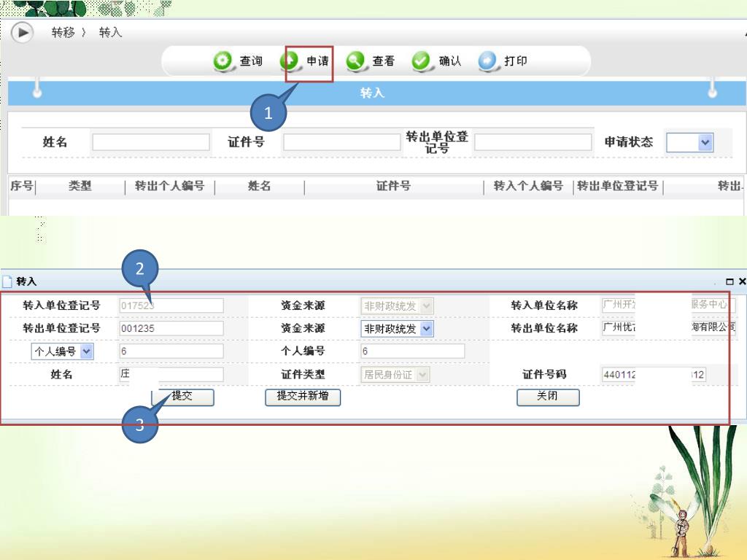747x560 pixels.
Task: Focus the 证件号 search field
Action: (341, 142)
